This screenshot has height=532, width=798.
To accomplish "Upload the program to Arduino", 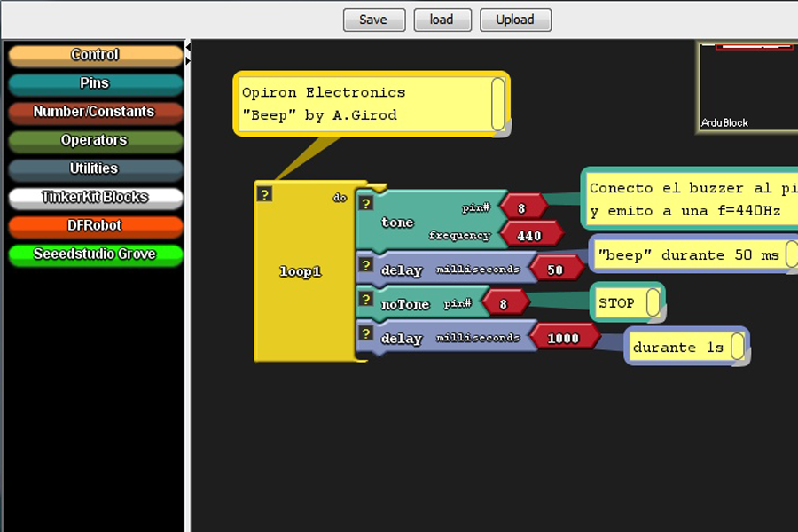I will click(x=515, y=20).
